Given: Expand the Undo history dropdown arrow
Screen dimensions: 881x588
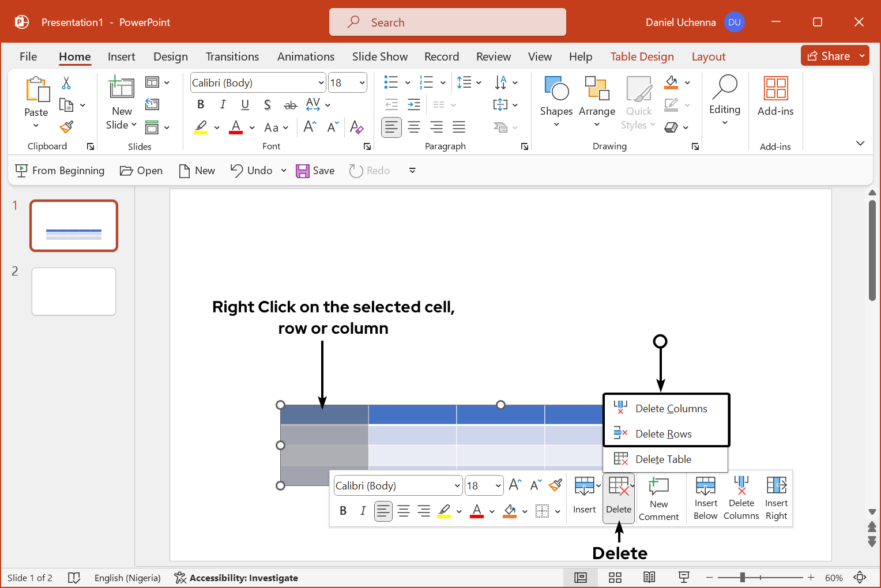Looking at the screenshot, I should pyautogui.click(x=284, y=171).
